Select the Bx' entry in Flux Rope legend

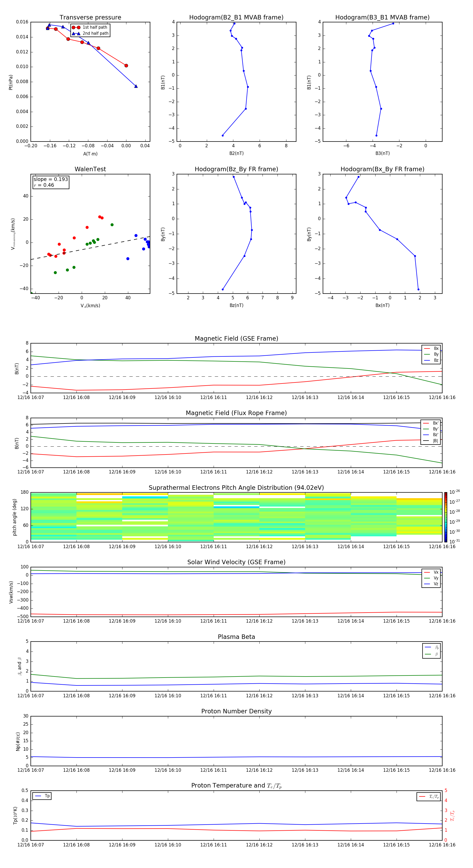[x=431, y=423]
